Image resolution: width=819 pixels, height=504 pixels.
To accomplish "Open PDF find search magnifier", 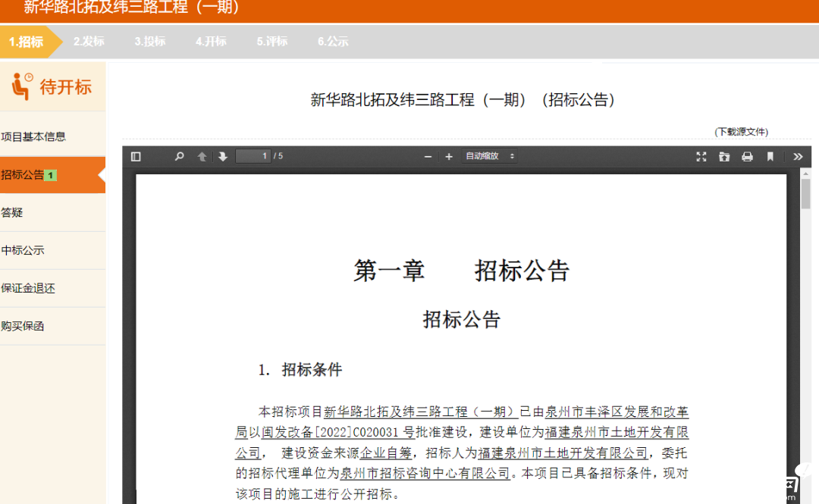I will click(180, 157).
